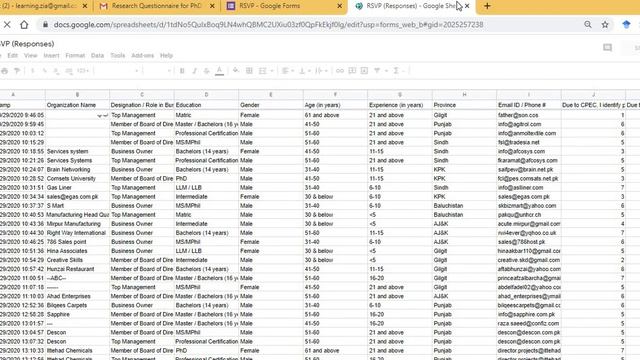Image resolution: width=640 pixels, height=360 pixels.
Task: Click the cell Hunzai Restaurant
Action: coord(77,269)
